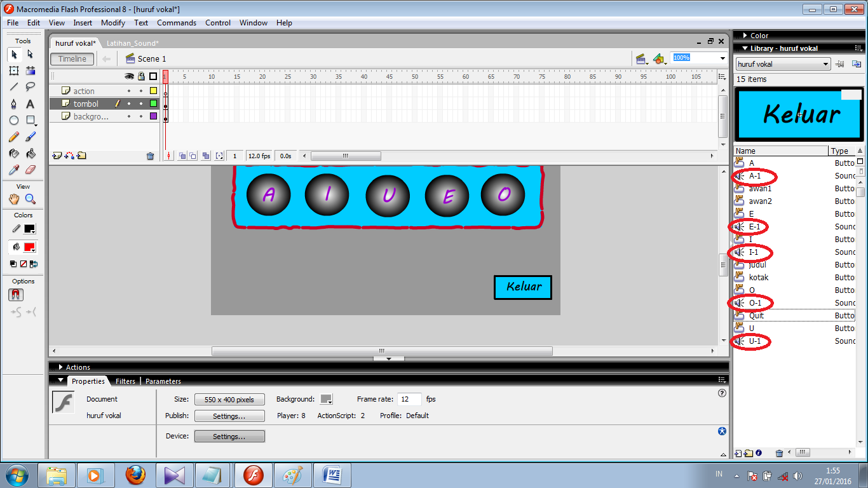Click the red fill color swatch
The image size is (868, 488).
pyautogui.click(x=30, y=247)
